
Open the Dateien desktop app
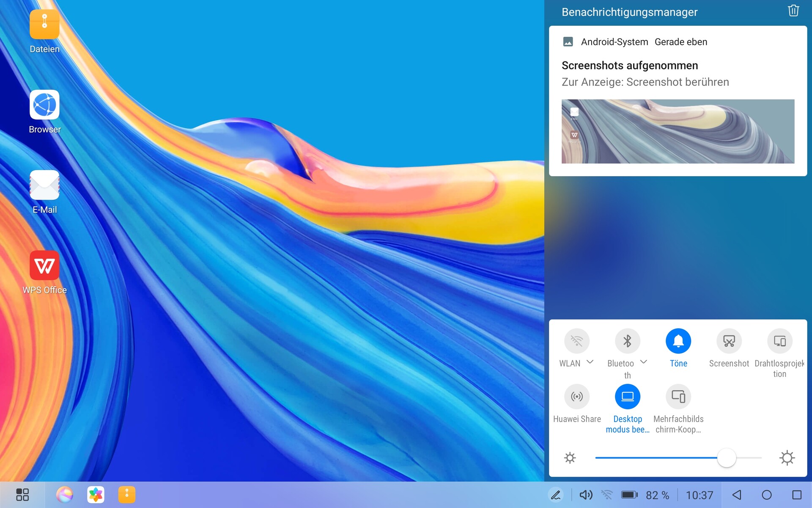tap(44, 25)
